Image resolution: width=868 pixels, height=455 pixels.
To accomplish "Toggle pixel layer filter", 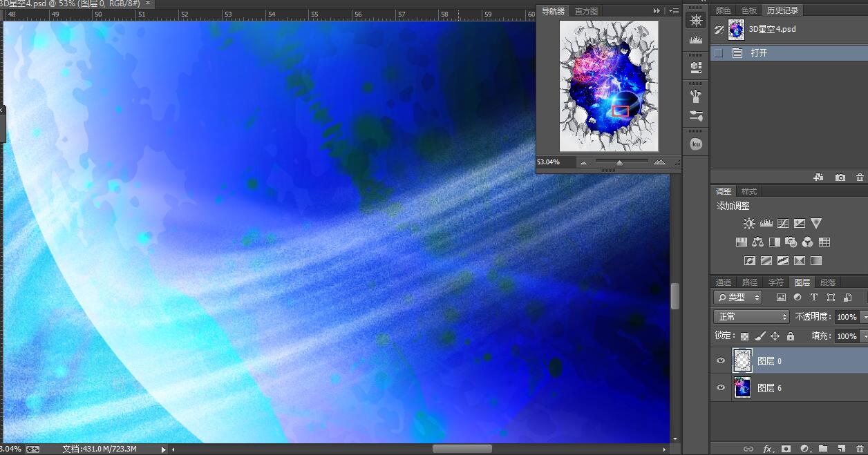I will 781,297.
